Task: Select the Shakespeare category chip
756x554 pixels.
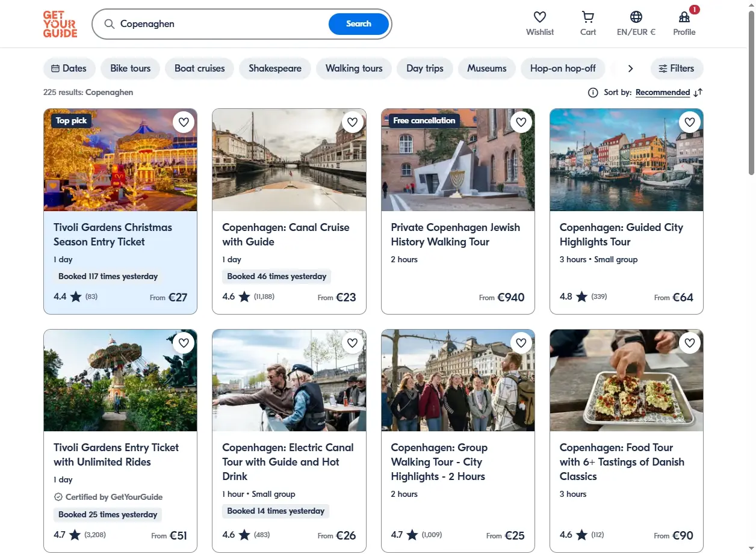Action: (275, 69)
